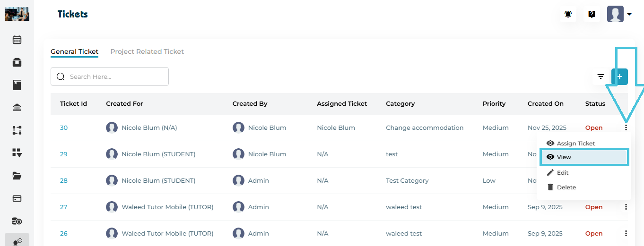Open the folder icon in sidebar
The width and height of the screenshot is (644, 246).
17,176
